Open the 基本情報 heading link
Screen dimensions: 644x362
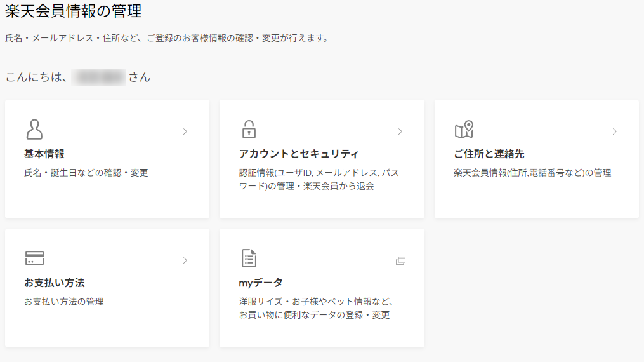coord(44,154)
